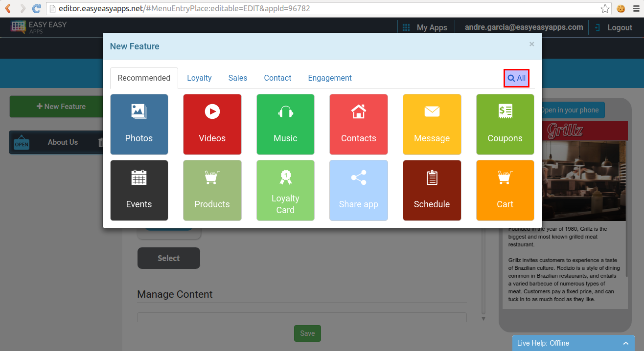Open the All features search view
This screenshot has height=351, width=644.
click(516, 78)
